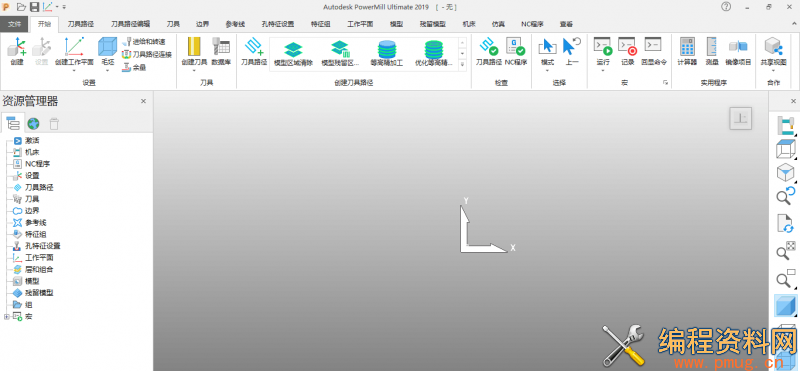Screen dimensions: 800x371
Task: Open the 宏 group dialog launcher
Action: (665, 82)
